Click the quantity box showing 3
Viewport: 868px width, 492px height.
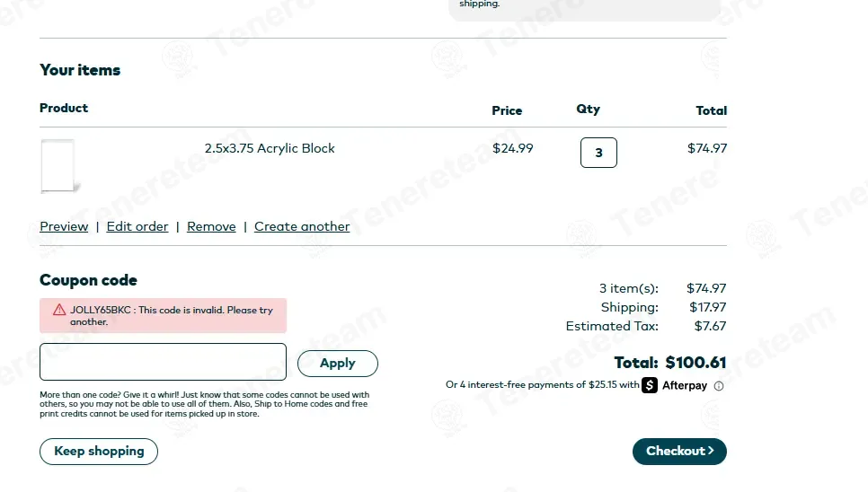[598, 153]
